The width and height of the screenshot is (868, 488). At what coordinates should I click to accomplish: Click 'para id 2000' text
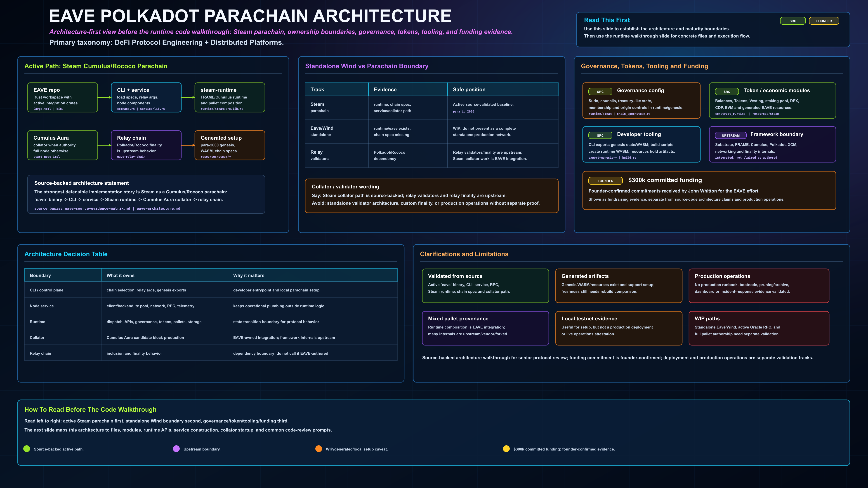coord(463,111)
